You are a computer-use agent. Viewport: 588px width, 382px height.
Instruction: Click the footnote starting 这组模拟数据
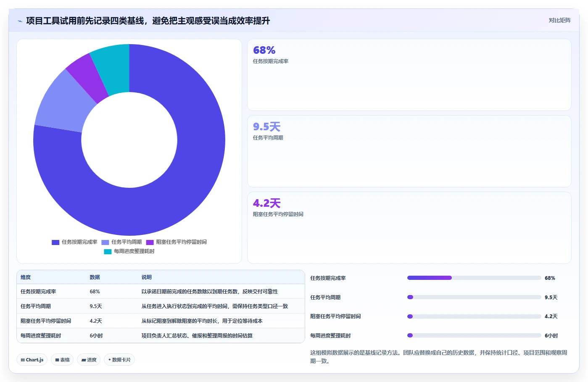tap(439, 357)
